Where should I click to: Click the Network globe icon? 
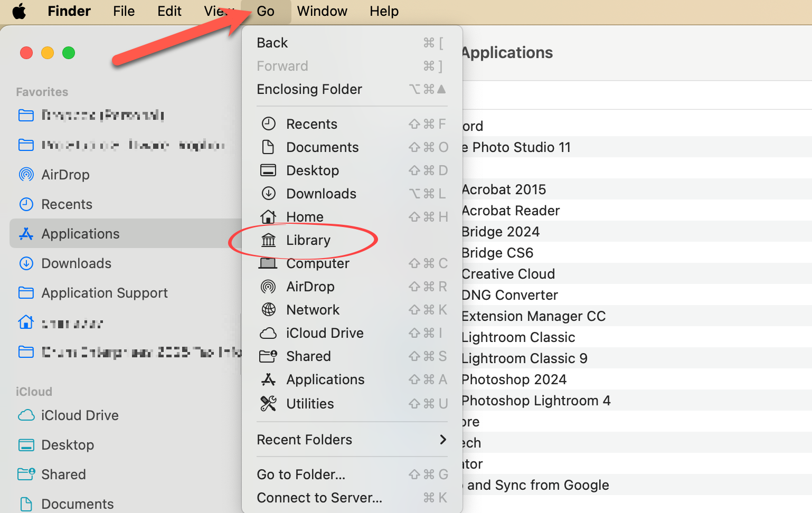[268, 310]
